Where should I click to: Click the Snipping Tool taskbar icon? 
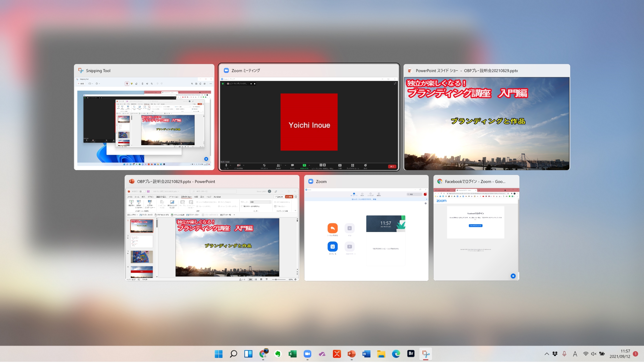click(426, 354)
